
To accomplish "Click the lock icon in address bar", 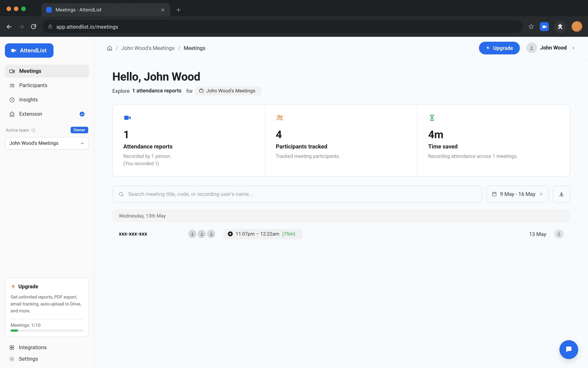I will pyautogui.click(x=50, y=27).
